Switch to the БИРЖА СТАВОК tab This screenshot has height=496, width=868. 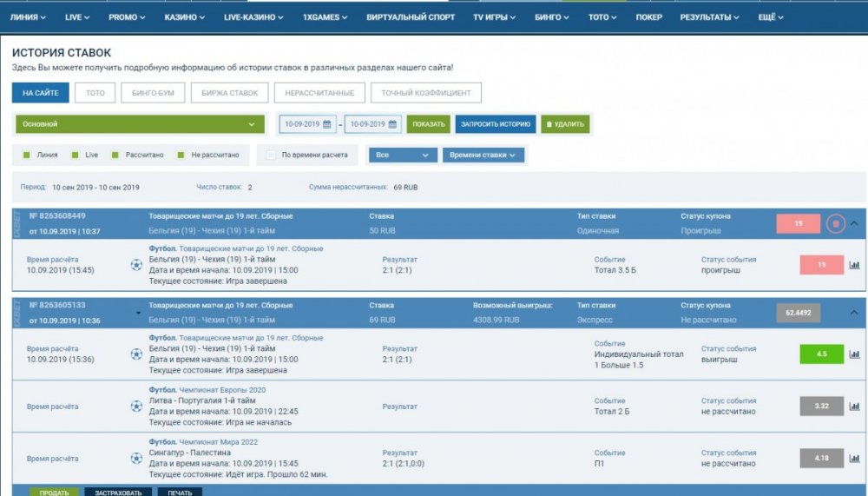229,93
